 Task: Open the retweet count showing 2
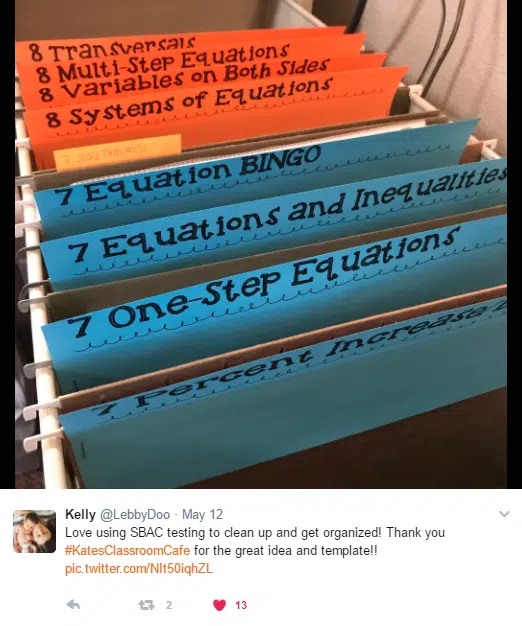pos(169,605)
